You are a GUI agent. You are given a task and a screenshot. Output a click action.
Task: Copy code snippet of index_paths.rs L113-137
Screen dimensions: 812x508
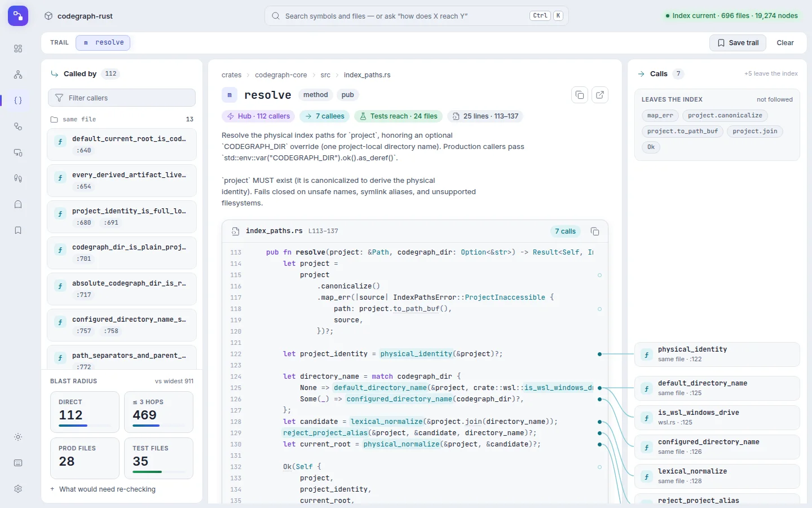(x=595, y=231)
